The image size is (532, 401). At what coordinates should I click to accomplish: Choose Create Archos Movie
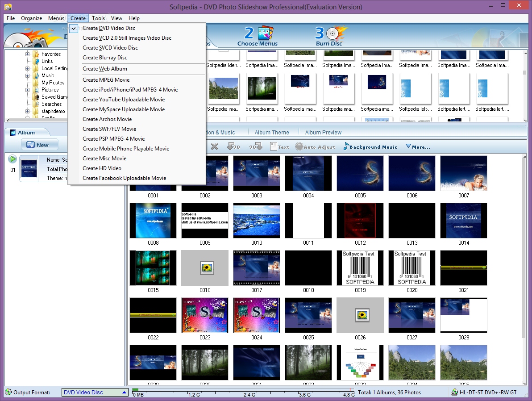tap(137, 119)
